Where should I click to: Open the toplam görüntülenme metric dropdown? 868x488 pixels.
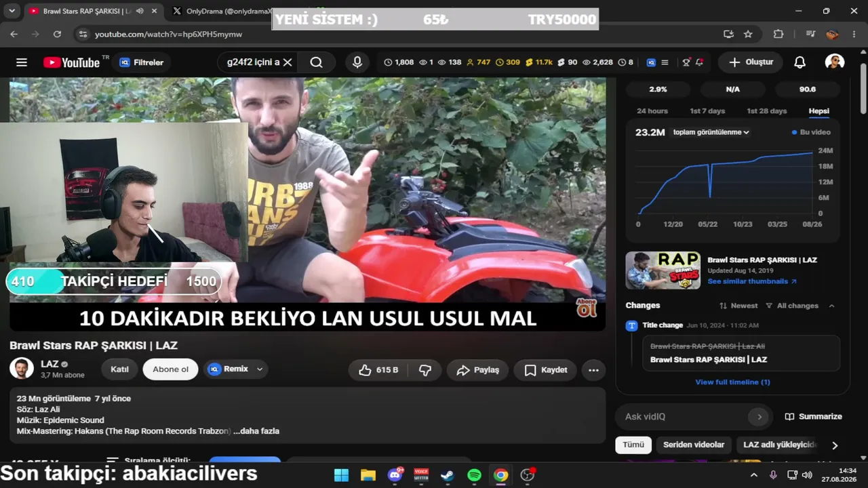click(711, 132)
